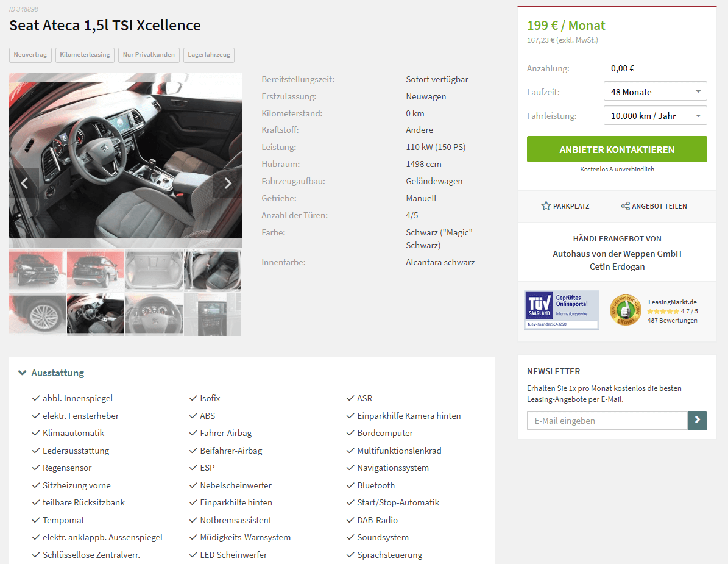This screenshot has width=728, height=564.
Task: Open Autohaus von der Weppen GmbH dealer link
Action: pyautogui.click(x=617, y=254)
